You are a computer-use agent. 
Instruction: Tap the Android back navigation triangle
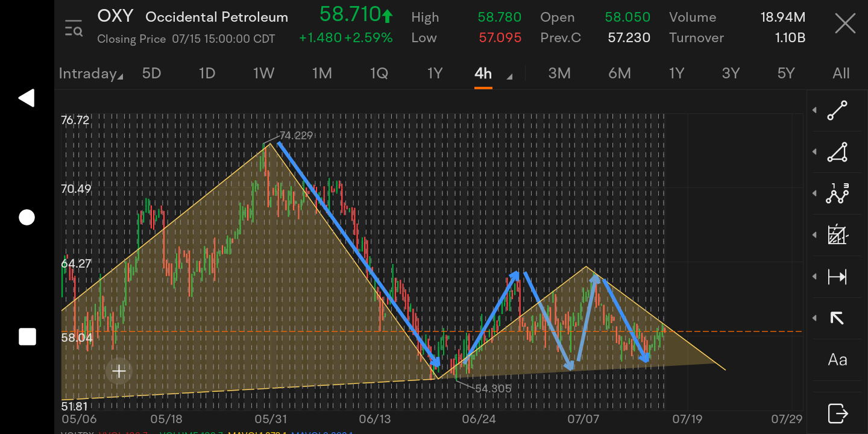tap(27, 98)
